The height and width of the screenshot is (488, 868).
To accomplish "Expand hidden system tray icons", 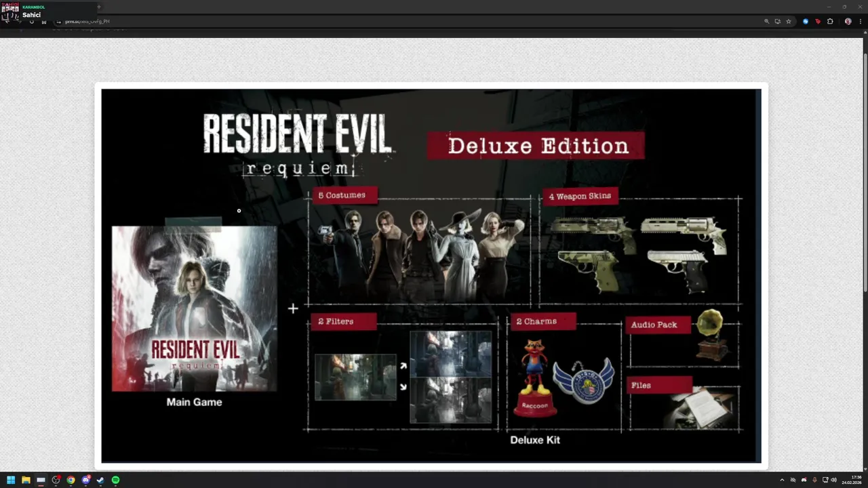I will pos(782,480).
